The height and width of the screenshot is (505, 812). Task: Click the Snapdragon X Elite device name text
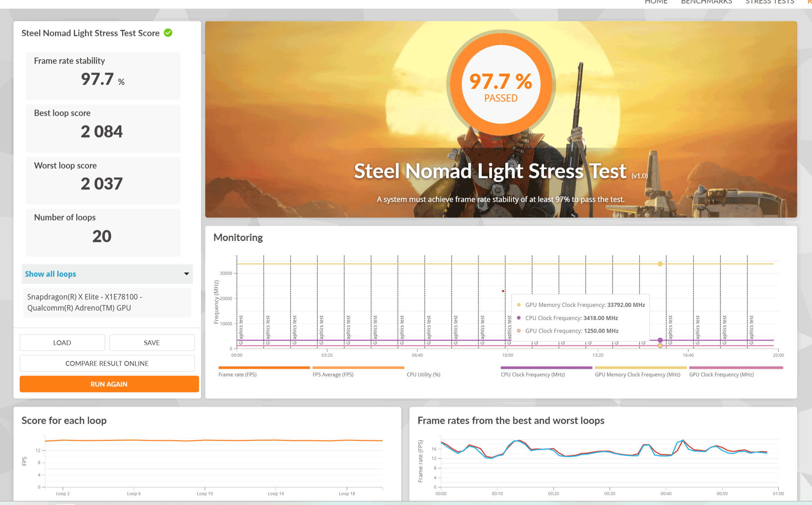coord(85,302)
